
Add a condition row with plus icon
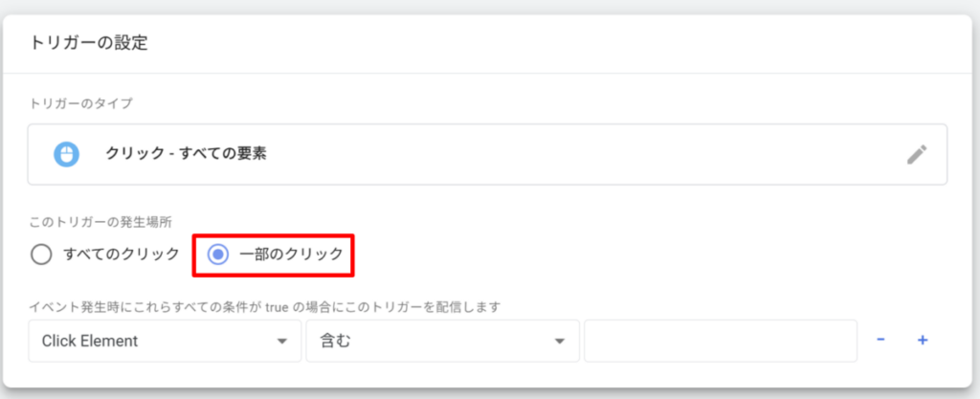923,340
